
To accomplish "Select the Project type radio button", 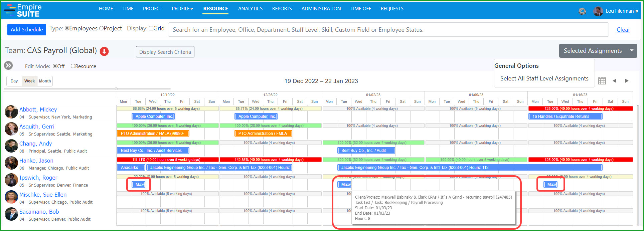I will pos(101,28).
